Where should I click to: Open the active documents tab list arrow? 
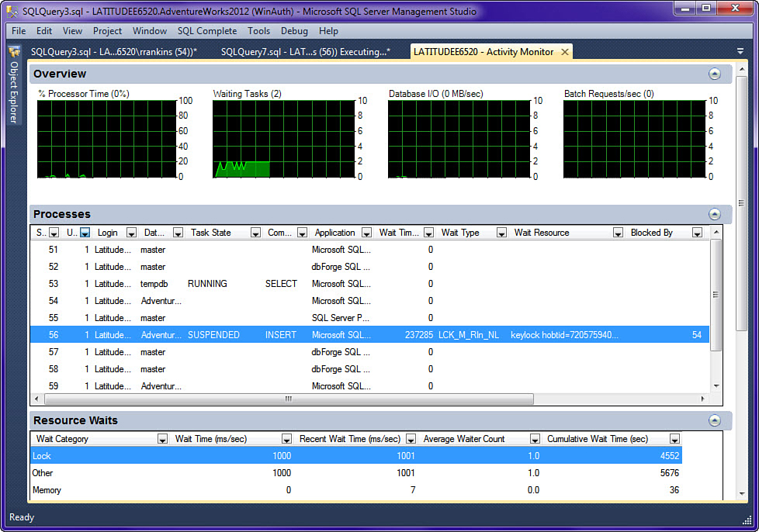pyautogui.click(x=740, y=51)
